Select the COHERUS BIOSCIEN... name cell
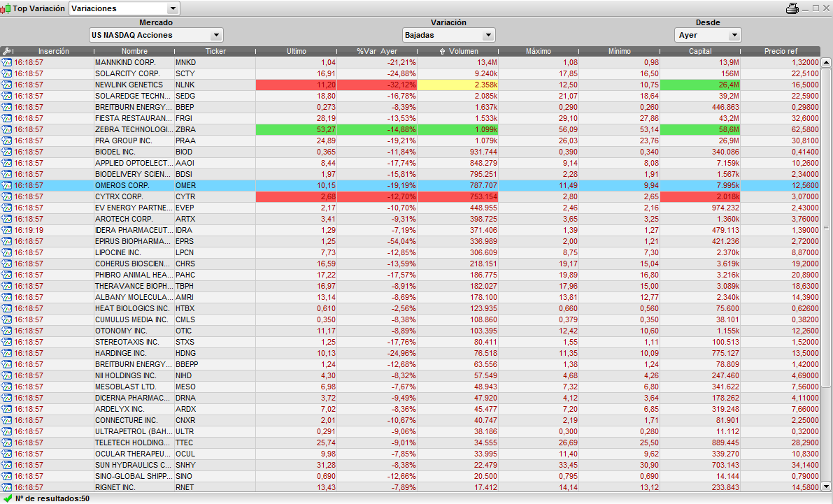This screenshot has width=833, height=504. point(134,264)
